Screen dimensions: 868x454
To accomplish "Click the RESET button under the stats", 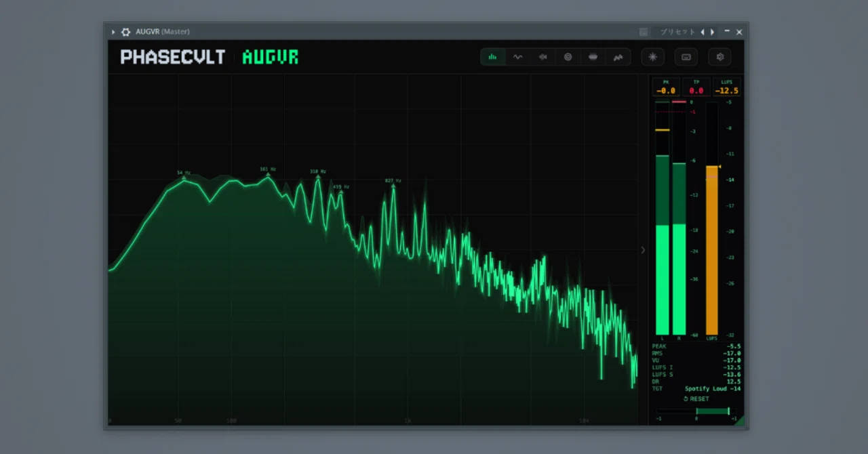I will click(x=696, y=399).
